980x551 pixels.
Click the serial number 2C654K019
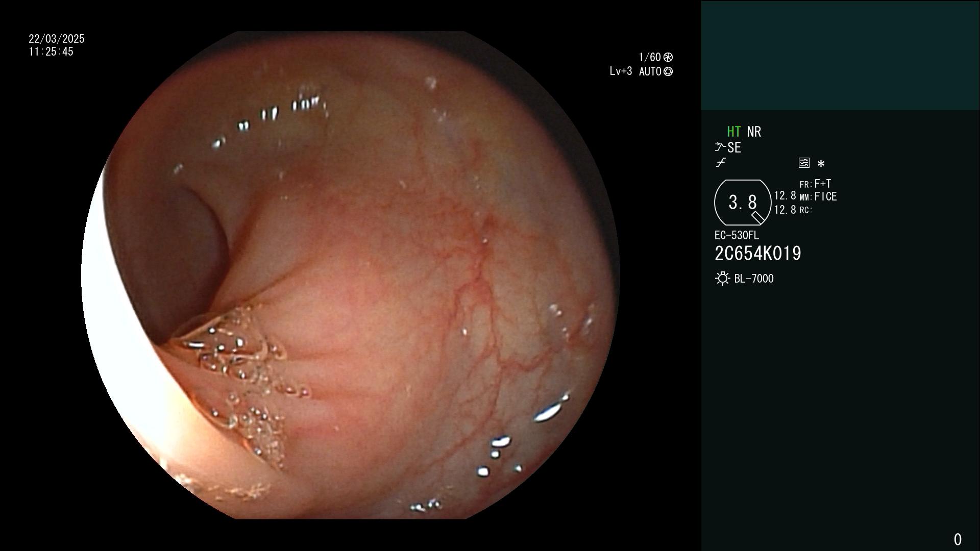758,253
